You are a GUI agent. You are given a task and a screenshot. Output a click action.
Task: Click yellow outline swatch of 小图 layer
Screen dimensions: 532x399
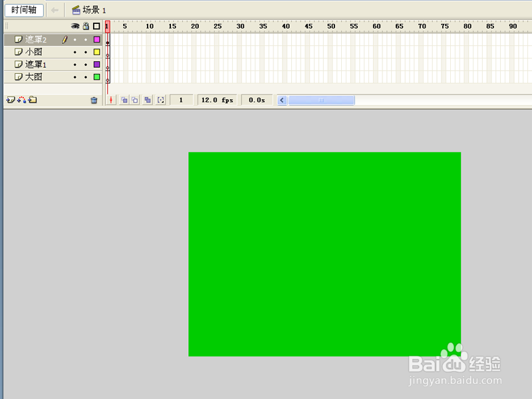click(x=96, y=52)
